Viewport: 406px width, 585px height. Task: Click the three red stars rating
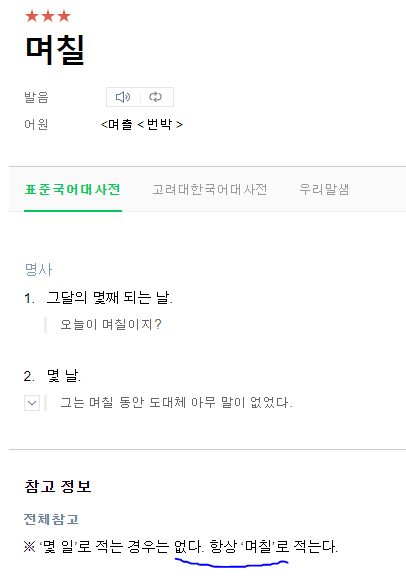[x=48, y=16]
